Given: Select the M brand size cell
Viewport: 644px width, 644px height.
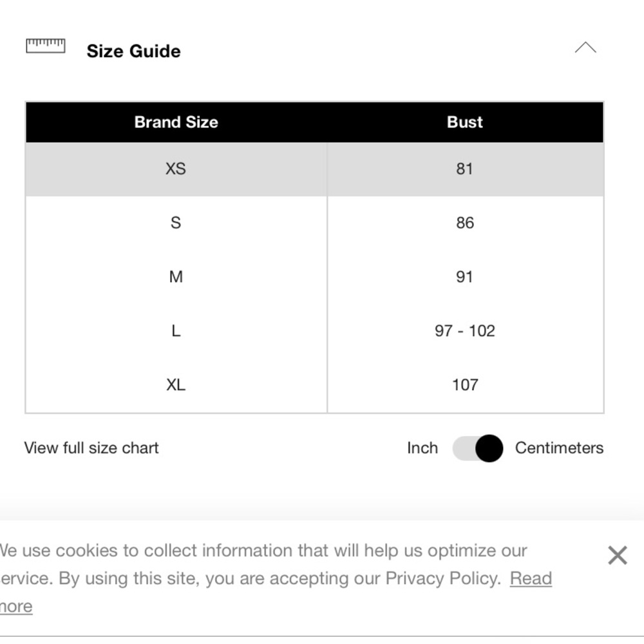Looking at the screenshot, I should pyautogui.click(x=176, y=277).
